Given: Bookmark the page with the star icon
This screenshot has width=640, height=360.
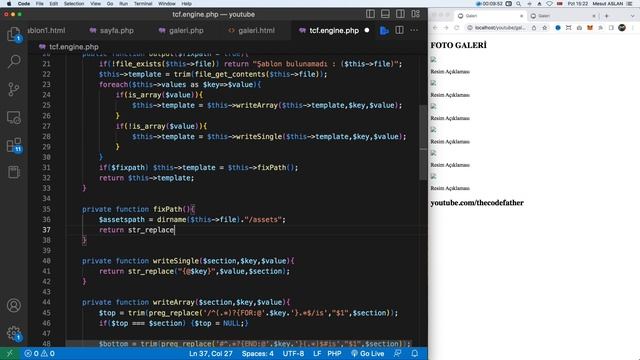Looking at the screenshot, I should pos(544,28).
